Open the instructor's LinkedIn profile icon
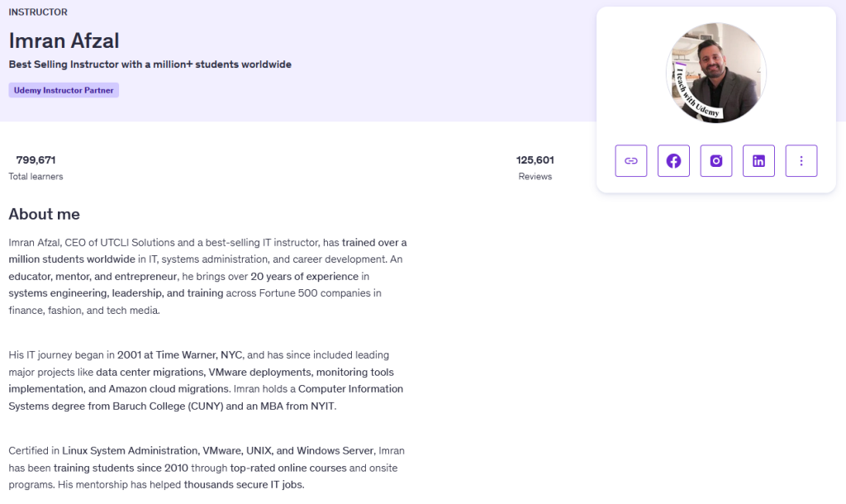The image size is (846, 504). pyautogui.click(x=758, y=161)
